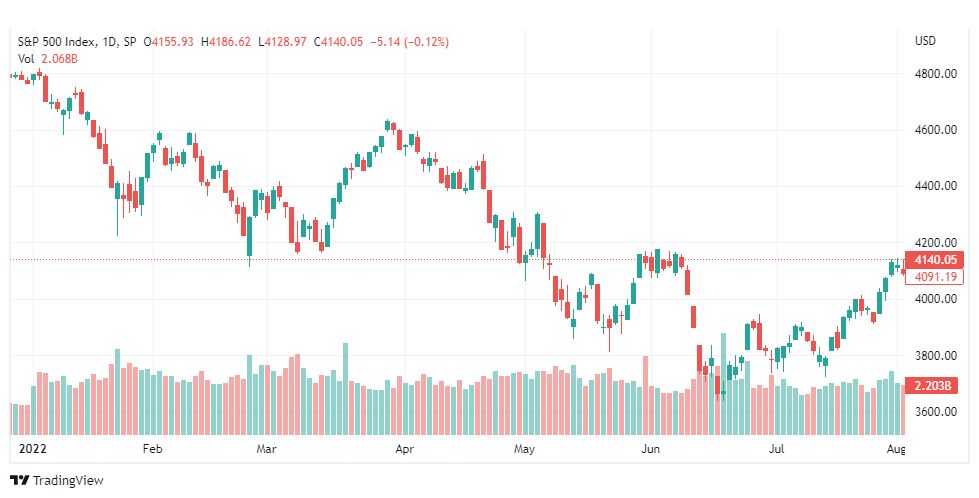Image resolution: width=979 pixels, height=498 pixels.
Task: Select the S&P 500 Index title
Action: [x=57, y=42]
